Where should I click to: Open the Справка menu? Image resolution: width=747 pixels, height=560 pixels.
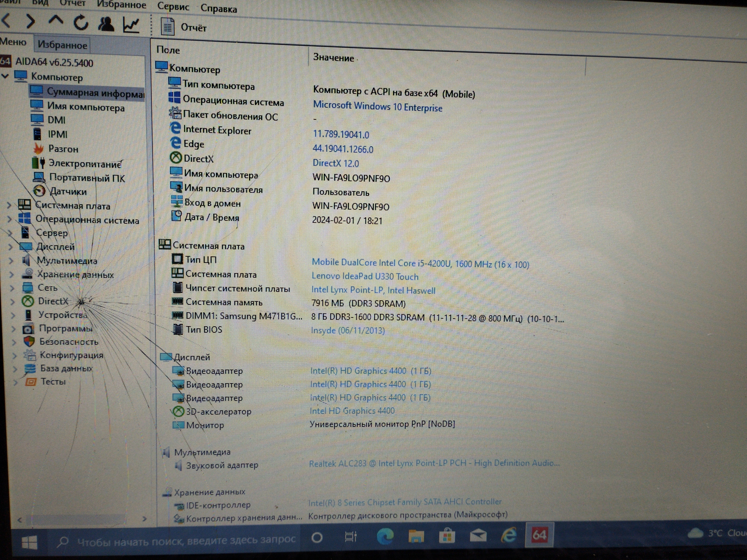click(219, 9)
